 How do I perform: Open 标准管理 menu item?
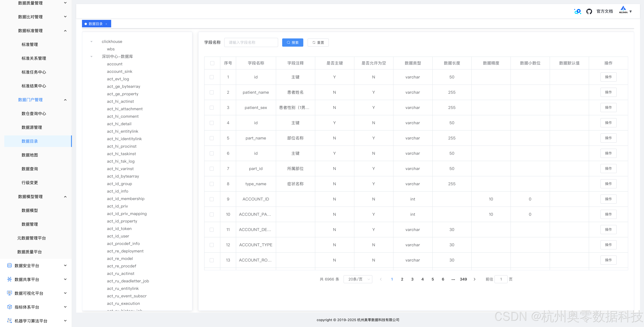(x=30, y=44)
